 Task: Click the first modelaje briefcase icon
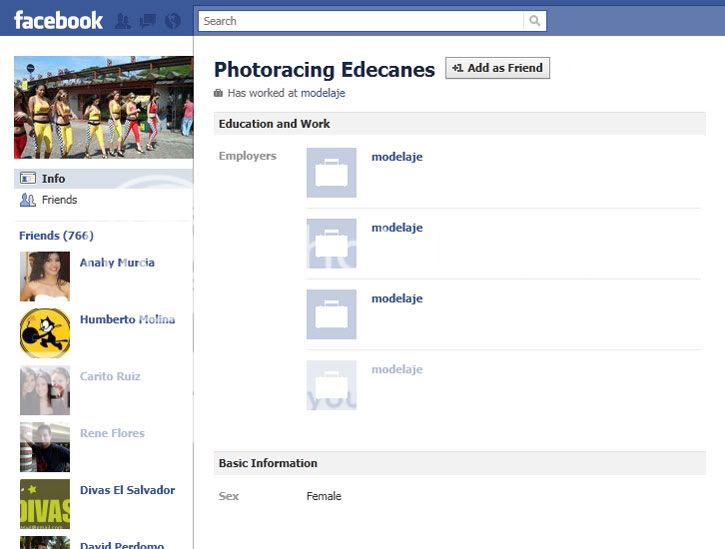click(332, 173)
